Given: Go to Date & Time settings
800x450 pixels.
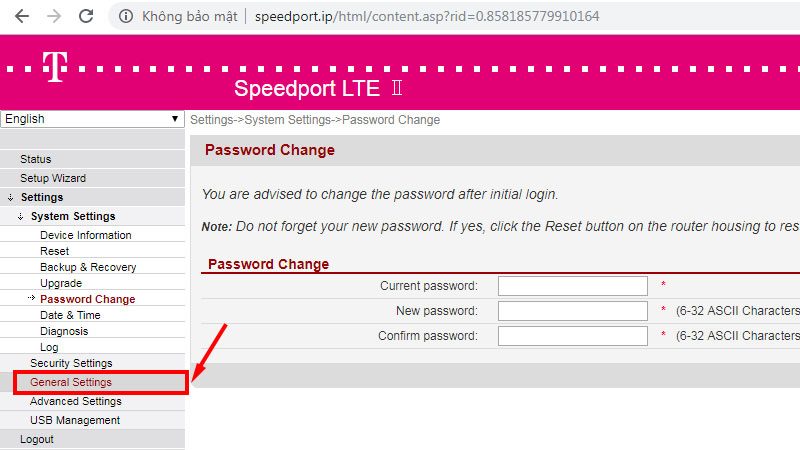Looking at the screenshot, I should (70, 315).
